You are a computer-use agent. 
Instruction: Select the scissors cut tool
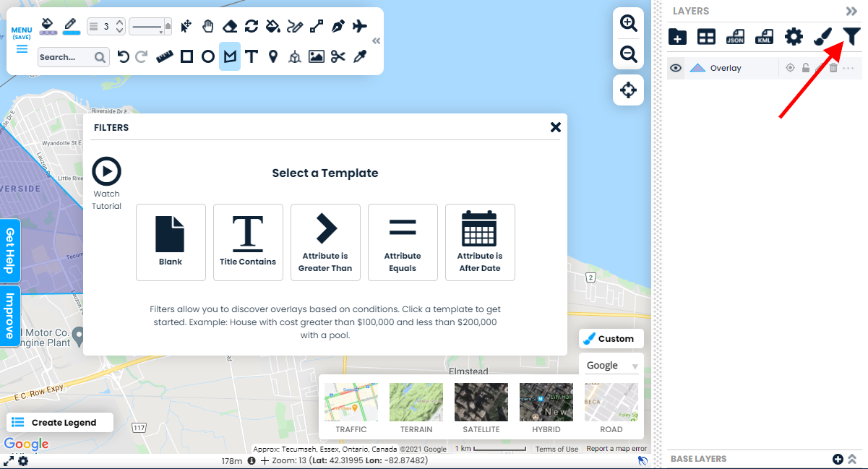pos(338,56)
